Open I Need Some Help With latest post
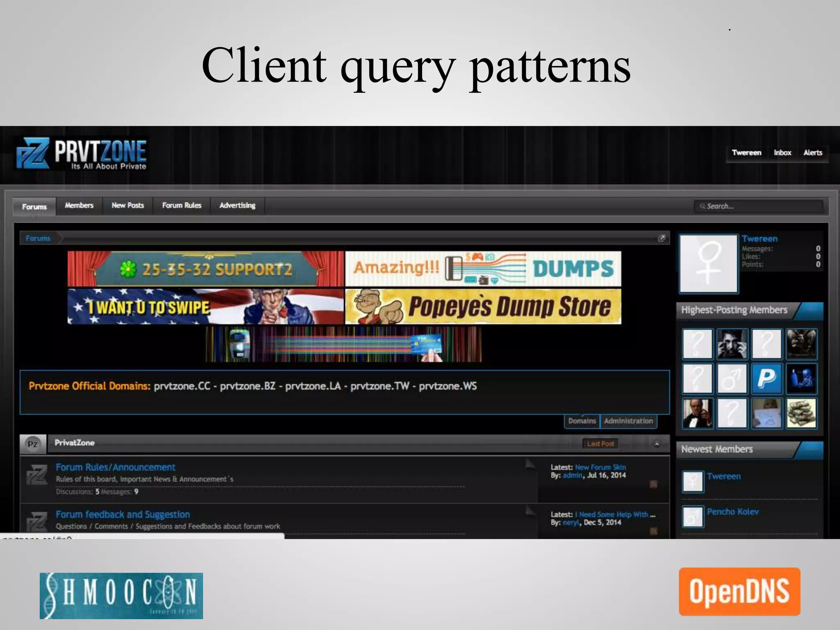Screen dimensions: 840x630 (x=615, y=514)
